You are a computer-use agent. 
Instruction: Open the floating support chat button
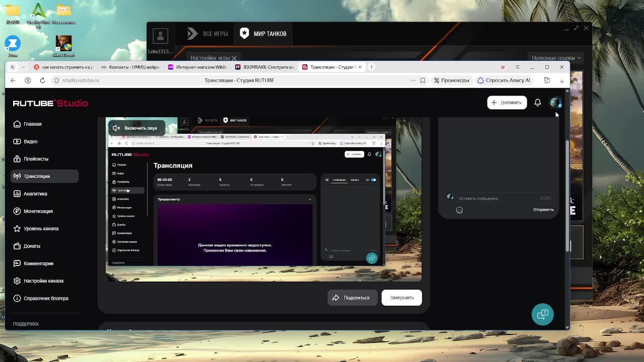tap(542, 315)
